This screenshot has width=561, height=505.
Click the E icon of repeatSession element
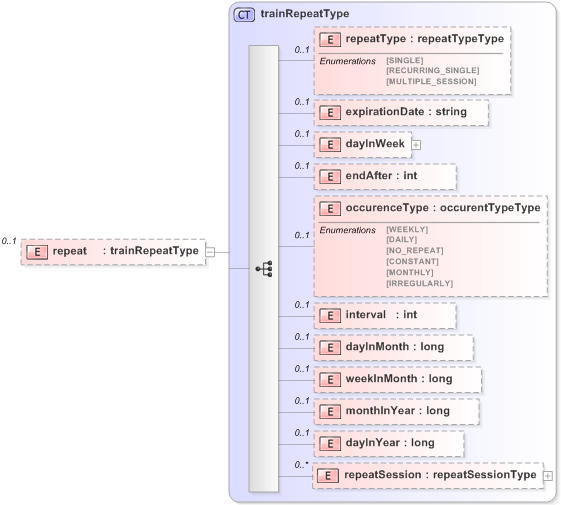pos(328,476)
